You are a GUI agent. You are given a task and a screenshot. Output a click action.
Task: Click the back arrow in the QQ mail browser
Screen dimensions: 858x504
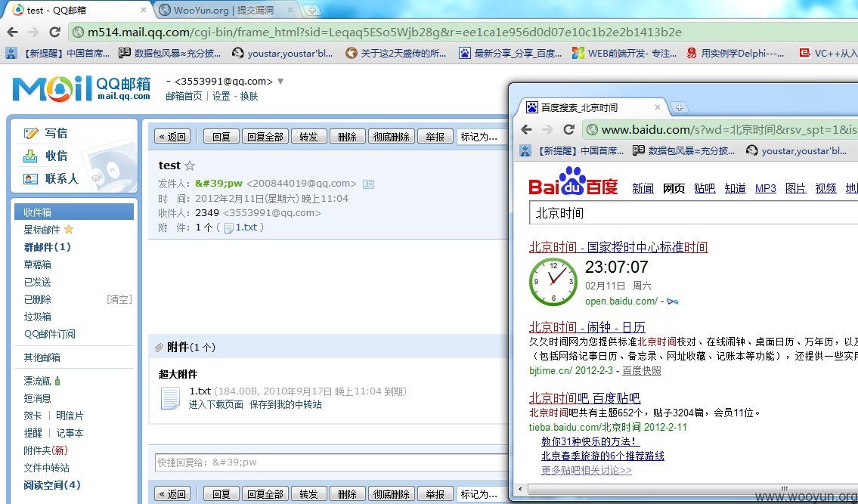(x=13, y=32)
